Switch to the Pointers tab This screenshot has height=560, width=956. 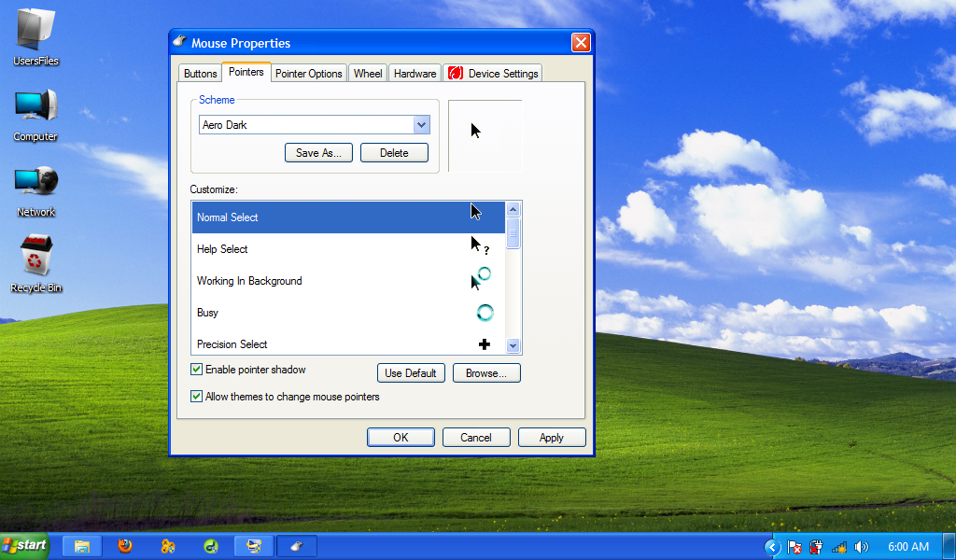[x=246, y=72]
